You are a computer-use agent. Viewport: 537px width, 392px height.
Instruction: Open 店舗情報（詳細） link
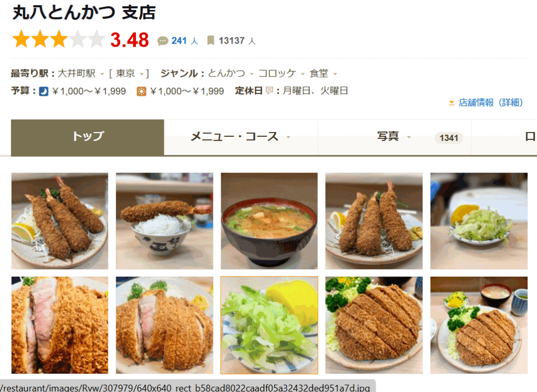point(490,103)
